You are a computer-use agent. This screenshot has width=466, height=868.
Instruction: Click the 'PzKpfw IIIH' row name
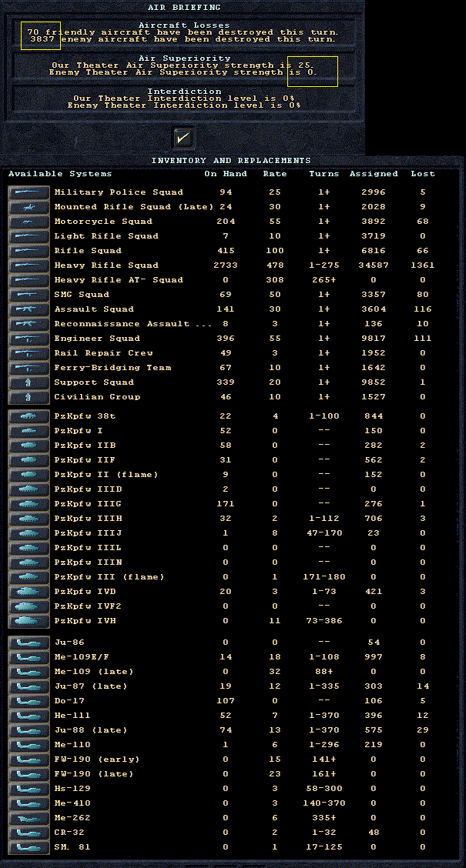(x=88, y=519)
